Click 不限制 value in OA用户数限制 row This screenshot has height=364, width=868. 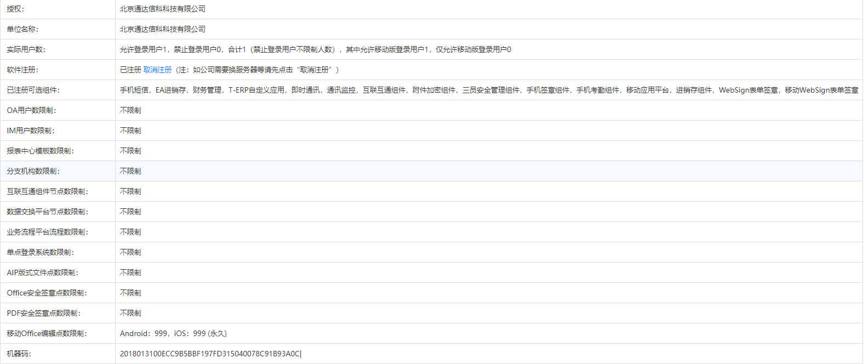(130, 110)
